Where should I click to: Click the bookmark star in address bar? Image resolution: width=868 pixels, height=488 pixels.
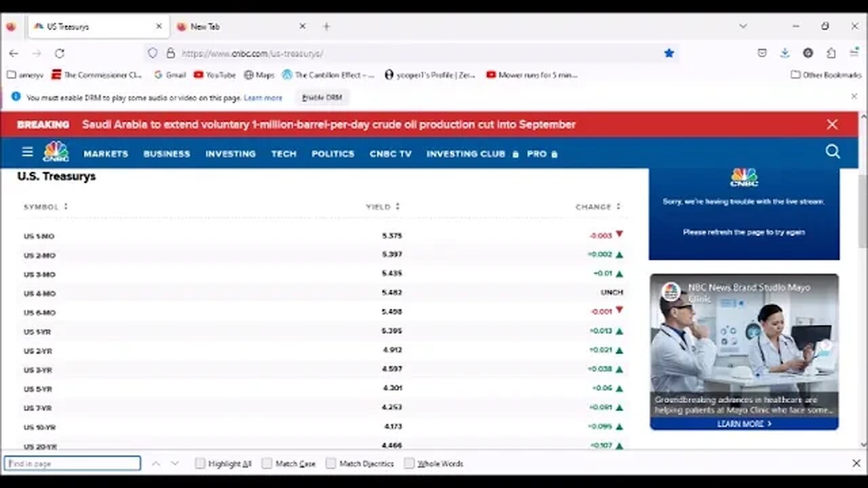click(669, 53)
